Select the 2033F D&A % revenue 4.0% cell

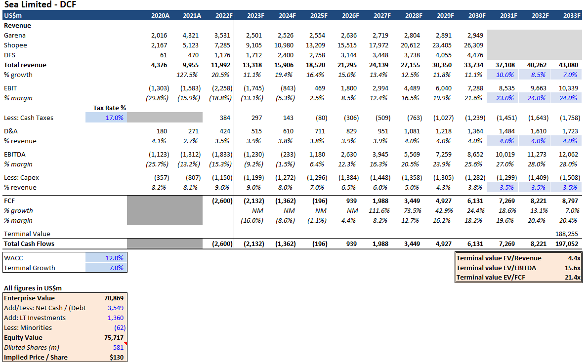(x=566, y=141)
